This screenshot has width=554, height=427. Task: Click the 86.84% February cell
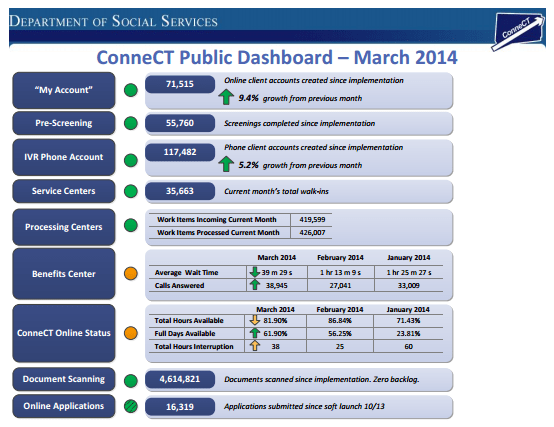click(x=340, y=320)
